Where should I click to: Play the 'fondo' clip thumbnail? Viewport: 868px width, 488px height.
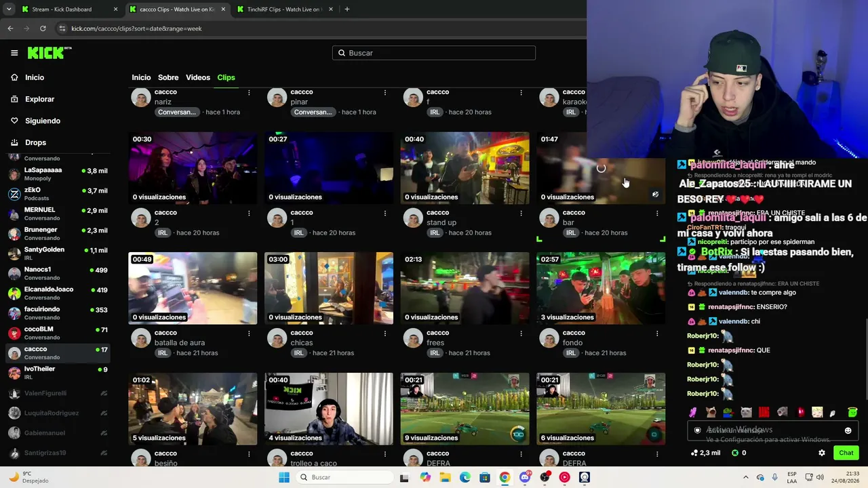click(x=601, y=288)
